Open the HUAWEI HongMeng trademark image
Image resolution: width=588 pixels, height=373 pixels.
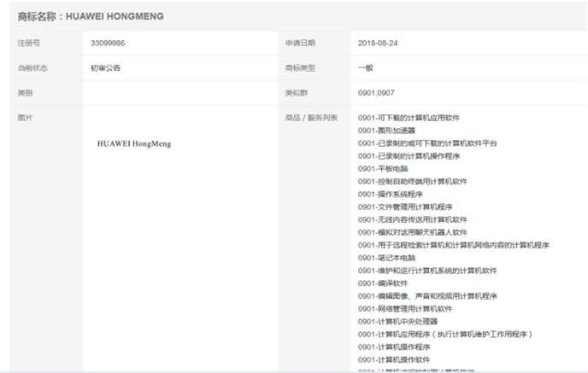click(134, 143)
